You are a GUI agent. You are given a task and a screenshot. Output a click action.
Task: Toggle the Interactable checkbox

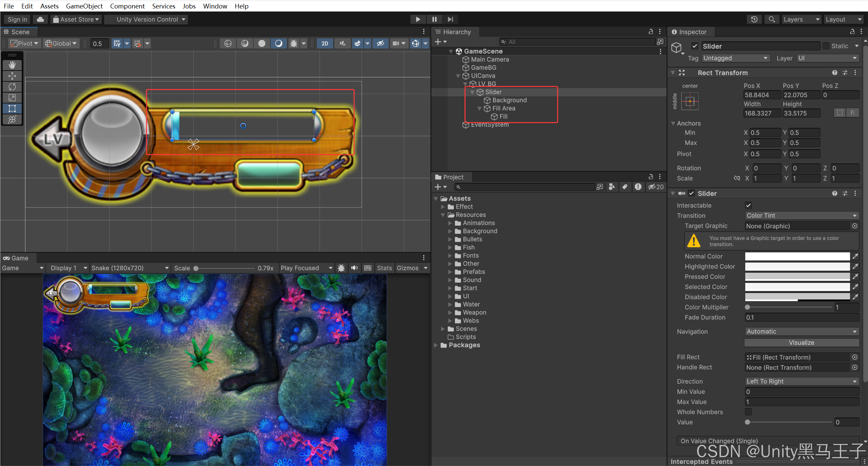pos(748,205)
